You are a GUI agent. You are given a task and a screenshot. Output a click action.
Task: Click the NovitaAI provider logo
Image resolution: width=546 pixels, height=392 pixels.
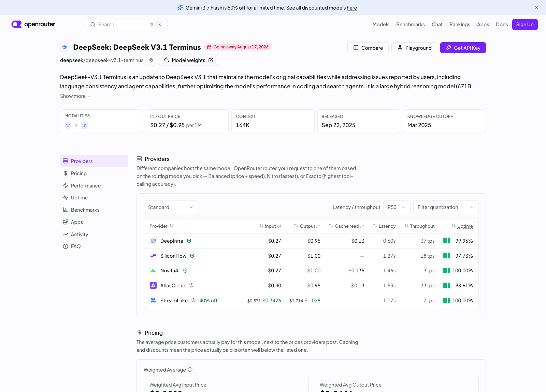click(x=153, y=271)
